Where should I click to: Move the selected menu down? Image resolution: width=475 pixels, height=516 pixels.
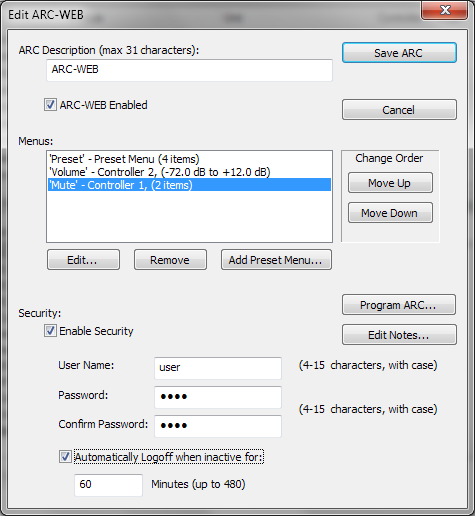[x=390, y=213]
